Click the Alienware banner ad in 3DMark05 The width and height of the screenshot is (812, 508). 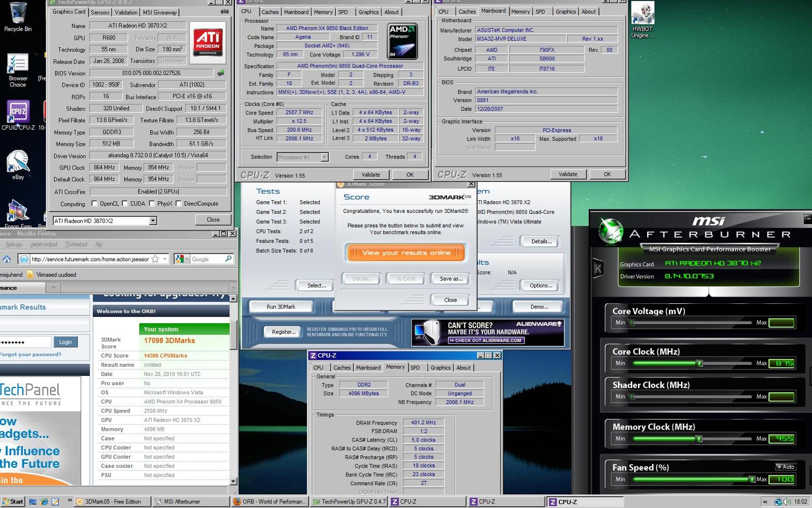pyautogui.click(x=488, y=333)
